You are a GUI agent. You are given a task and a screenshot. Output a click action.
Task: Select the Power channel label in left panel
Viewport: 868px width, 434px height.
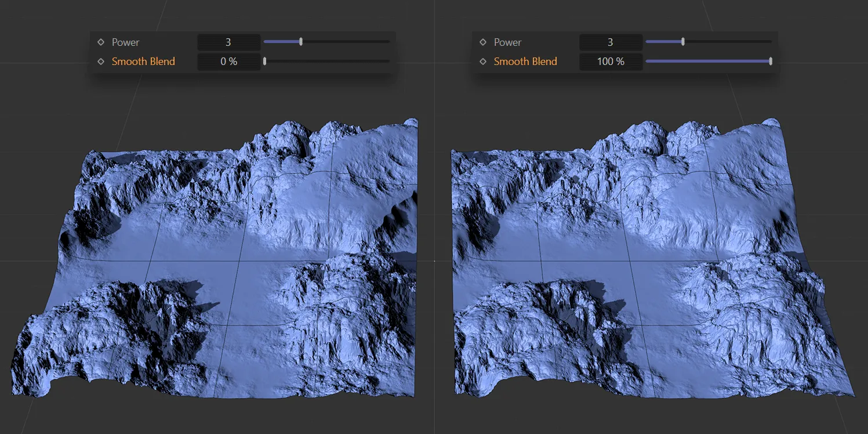(x=126, y=42)
